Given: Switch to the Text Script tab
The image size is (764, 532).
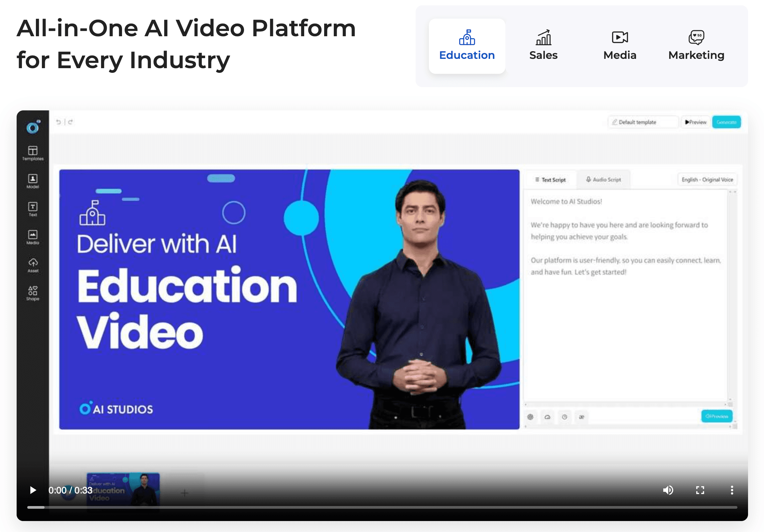Looking at the screenshot, I should [x=550, y=180].
